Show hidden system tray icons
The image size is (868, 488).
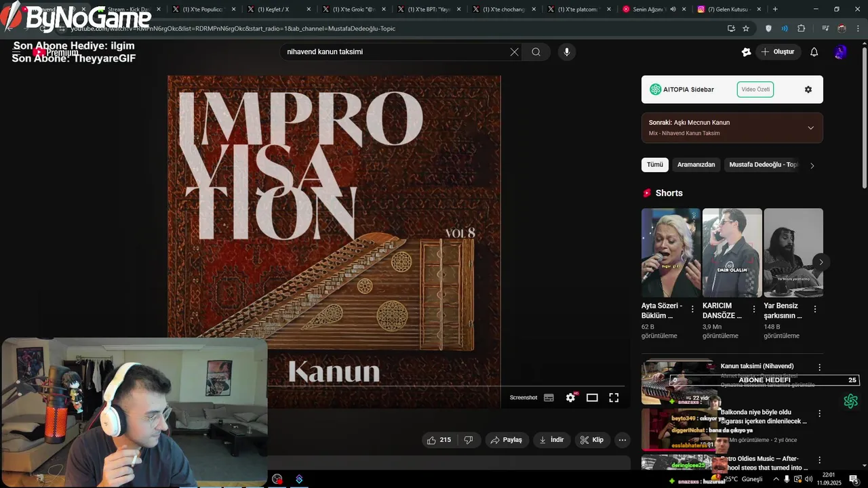[x=776, y=479]
